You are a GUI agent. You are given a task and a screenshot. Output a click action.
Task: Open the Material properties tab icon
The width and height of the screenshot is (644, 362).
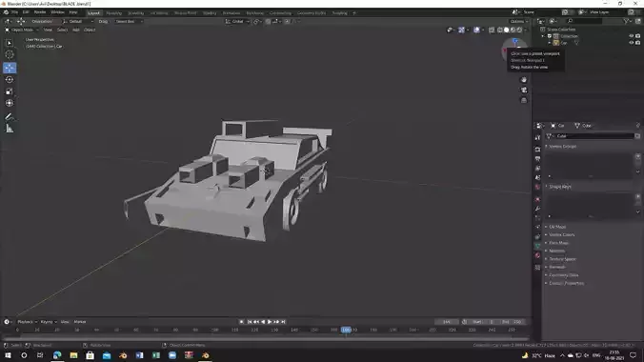(537, 255)
